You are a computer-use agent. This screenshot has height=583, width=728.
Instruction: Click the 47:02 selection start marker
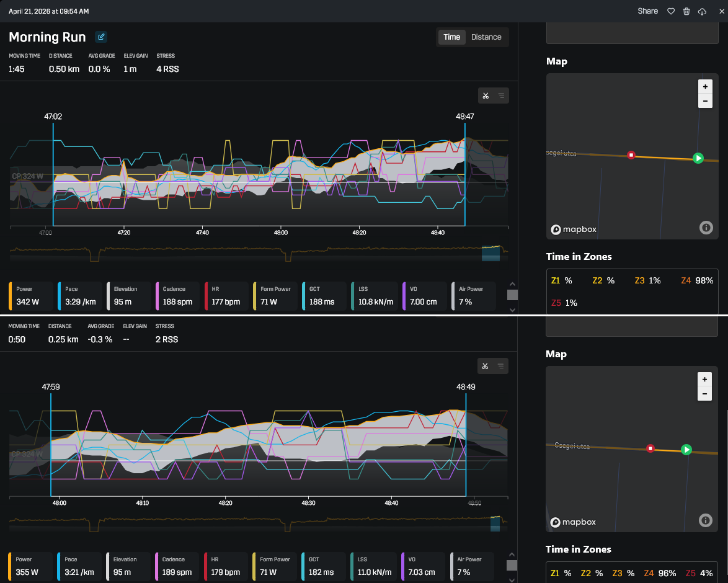tap(53, 117)
